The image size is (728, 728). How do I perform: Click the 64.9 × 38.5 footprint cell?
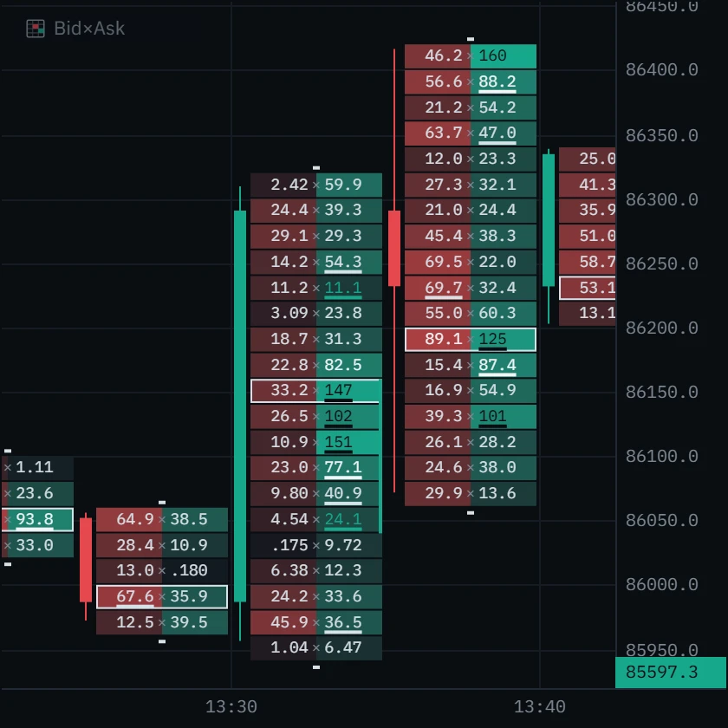(x=162, y=519)
